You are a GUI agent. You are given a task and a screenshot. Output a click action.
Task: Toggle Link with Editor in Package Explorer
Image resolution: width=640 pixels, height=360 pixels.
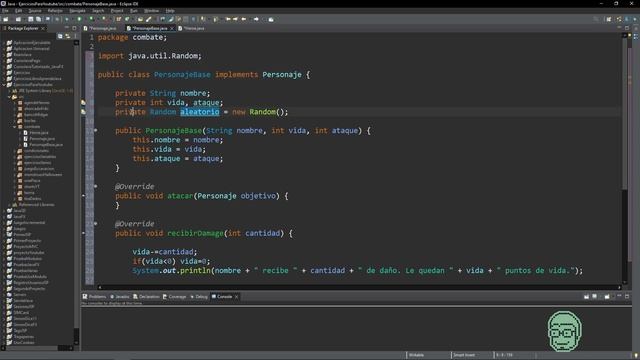point(68,36)
